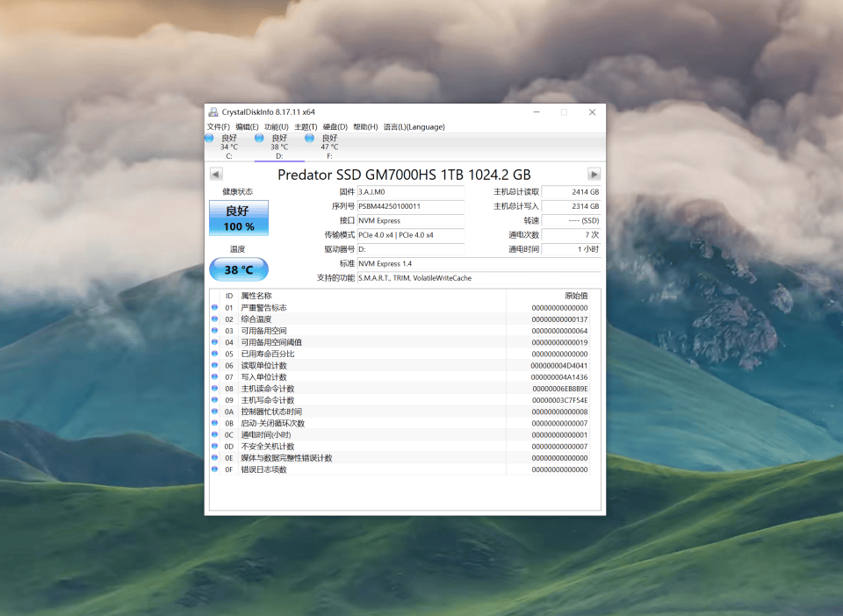The image size is (843, 616).
Task: Select the F: drive health status icon
Action: [309, 138]
